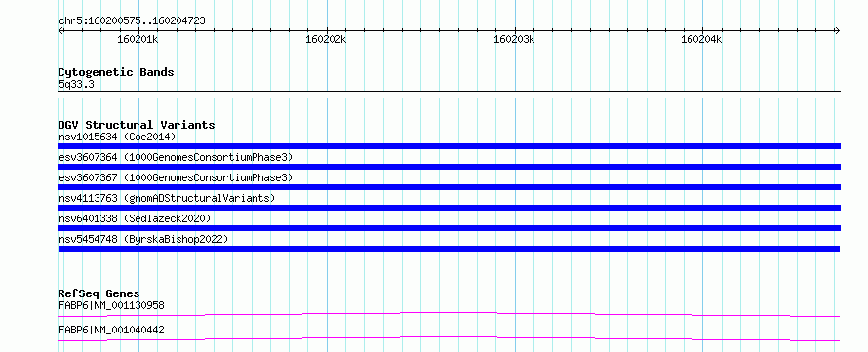Click the left arrowhead of the ruler
Screen dimensions: 868x352
click(x=60, y=31)
